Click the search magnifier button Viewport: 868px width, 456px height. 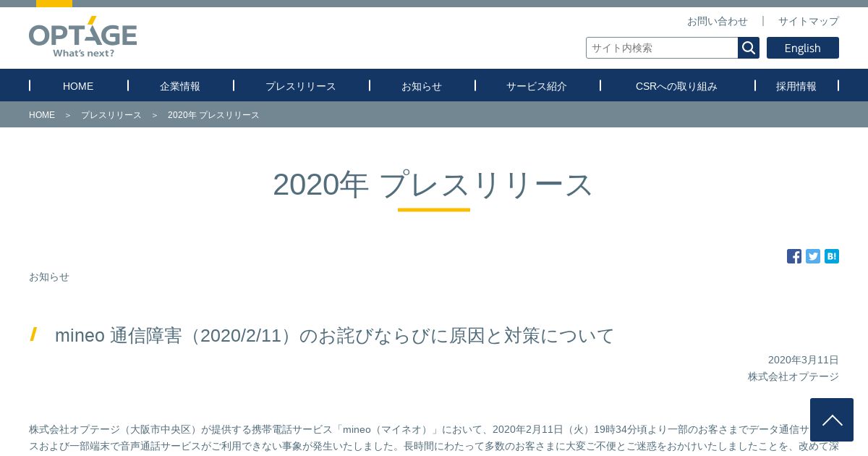749,48
